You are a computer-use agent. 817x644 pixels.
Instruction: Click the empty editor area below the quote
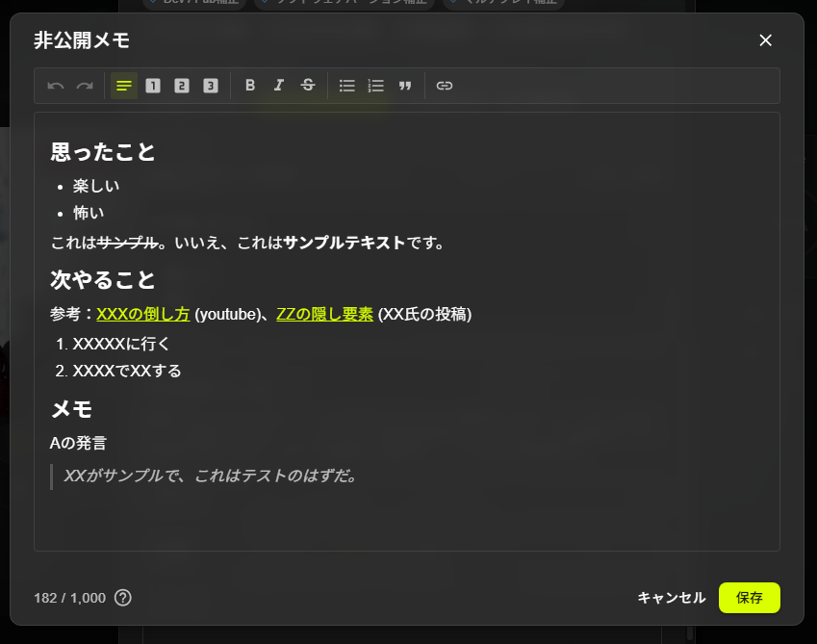[406, 519]
